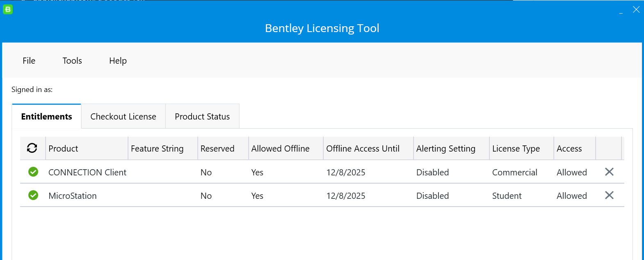Screen dimensions: 644x260
Task: Select the Entitlements tab
Action: pos(46,117)
